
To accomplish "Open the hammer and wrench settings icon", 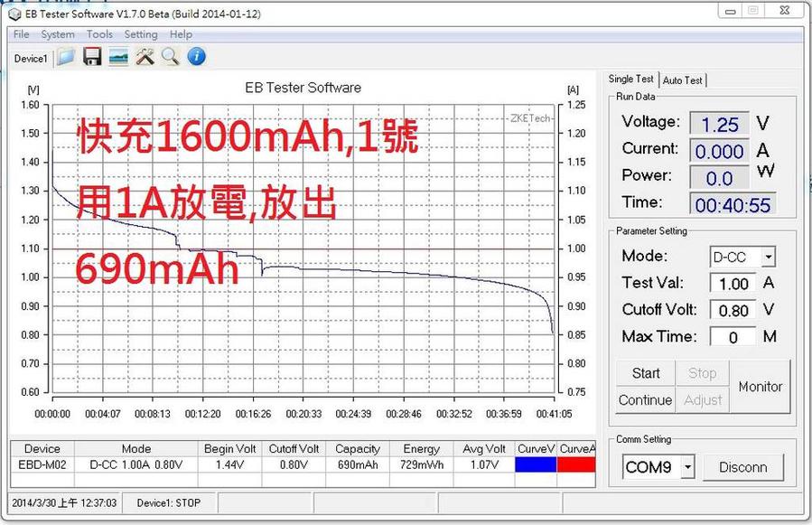I will pyautogui.click(x=145, y=58).
